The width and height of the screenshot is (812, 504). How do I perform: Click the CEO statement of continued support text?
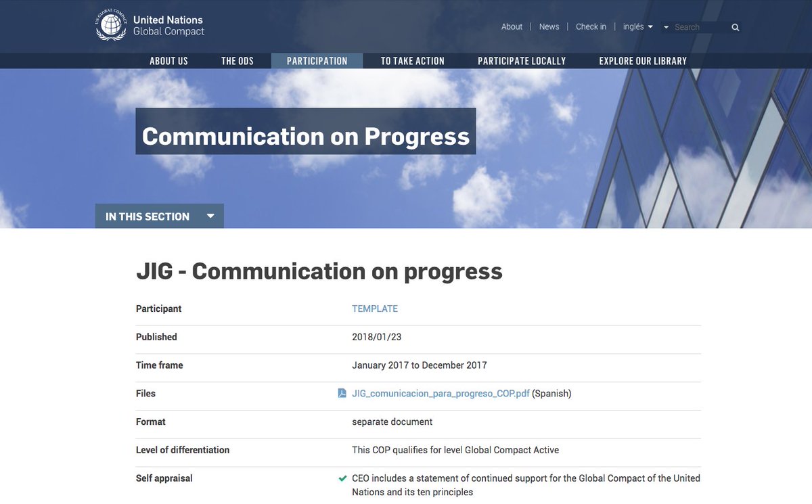point(526,485)
